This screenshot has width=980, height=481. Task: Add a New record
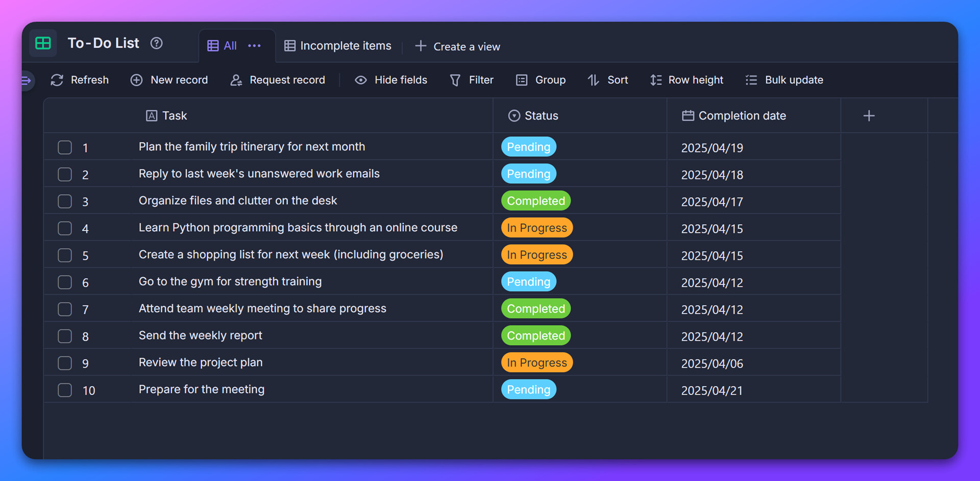click(x=169, y=80)
